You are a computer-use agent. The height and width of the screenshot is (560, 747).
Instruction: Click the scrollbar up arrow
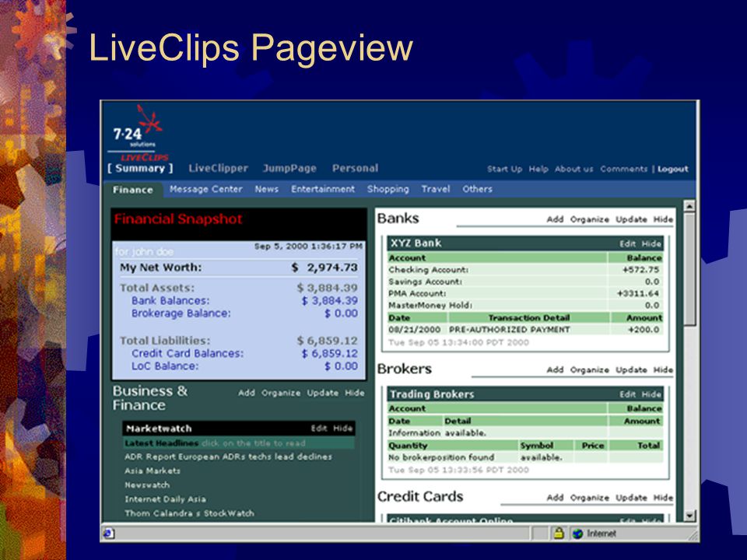coord(689,206)
